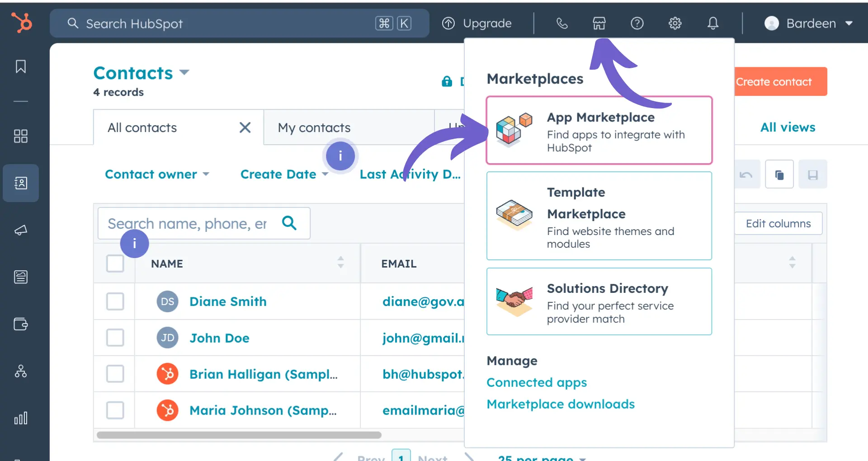
Task: Open the Bookmarks sidebar icon
Action: point(21,66)
